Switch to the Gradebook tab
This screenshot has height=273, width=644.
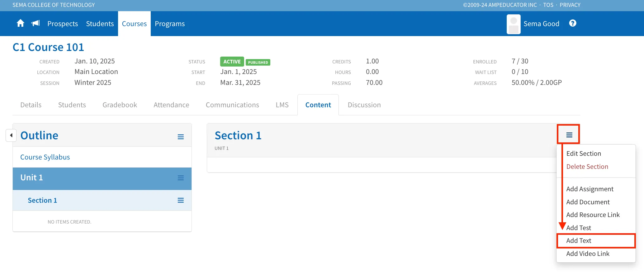[120, 105]
